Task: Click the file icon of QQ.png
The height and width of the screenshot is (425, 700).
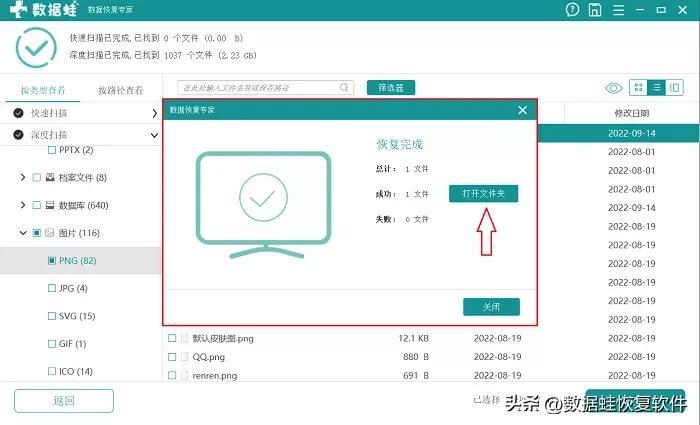Action: [x=184, y=357]
